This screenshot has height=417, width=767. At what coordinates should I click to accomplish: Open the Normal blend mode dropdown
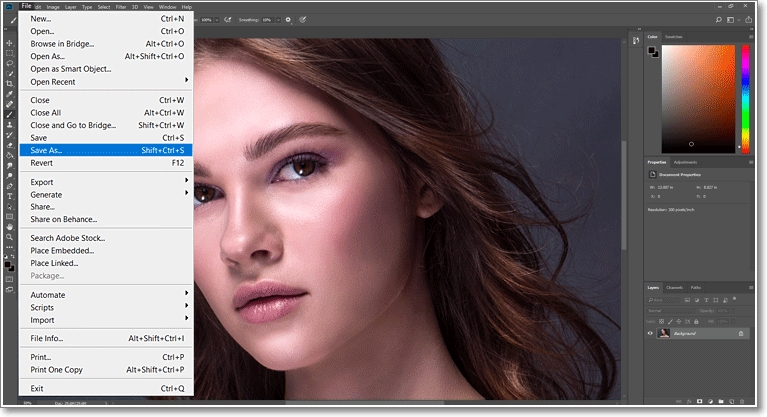coord(671,311)
